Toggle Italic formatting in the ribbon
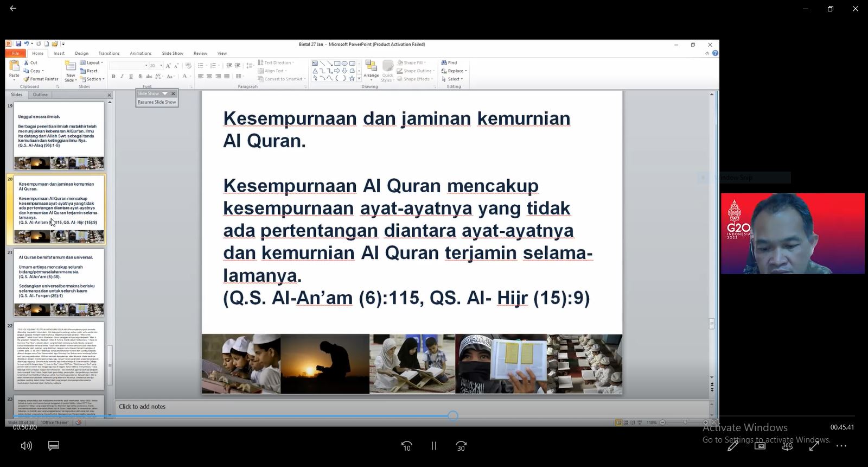868x467 pixels. [x=122, y=77]
